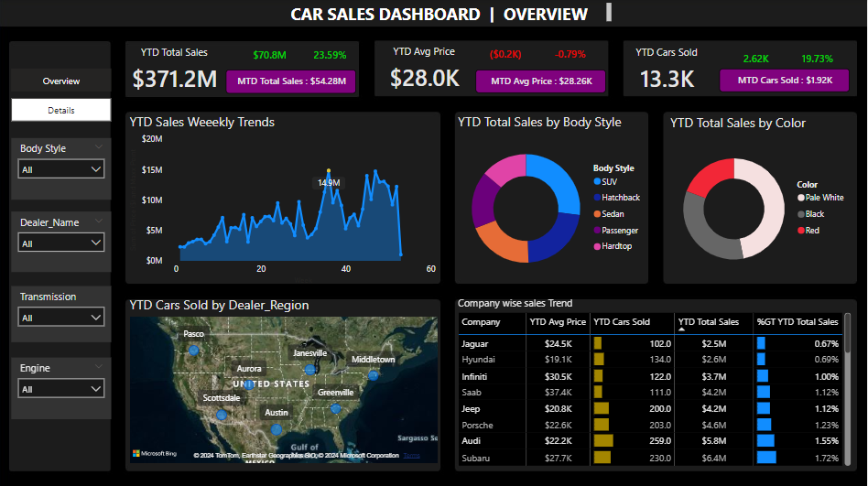Viewport: 868px width, 486px height.
Task: Sort by YTD Avg Price column header
Action: point(558,322)
